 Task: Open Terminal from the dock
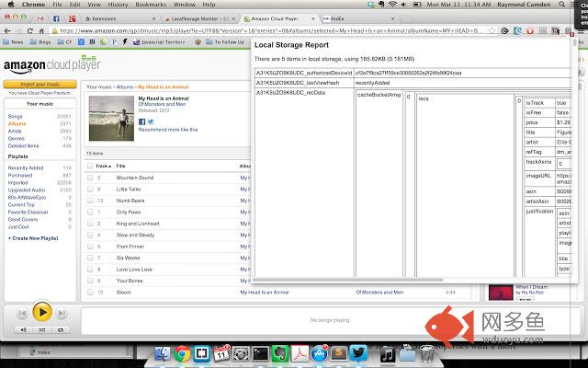[x=260, y=353]
